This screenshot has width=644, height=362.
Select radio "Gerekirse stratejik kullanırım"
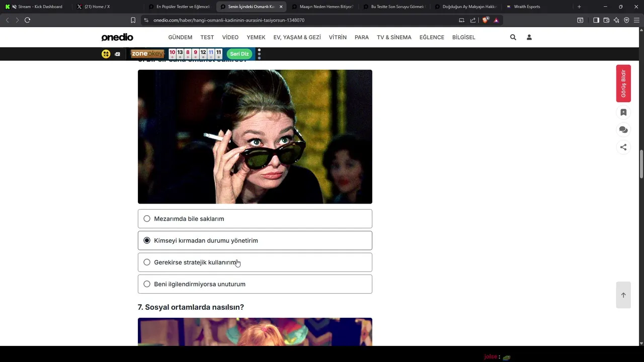tap(147, 262)
